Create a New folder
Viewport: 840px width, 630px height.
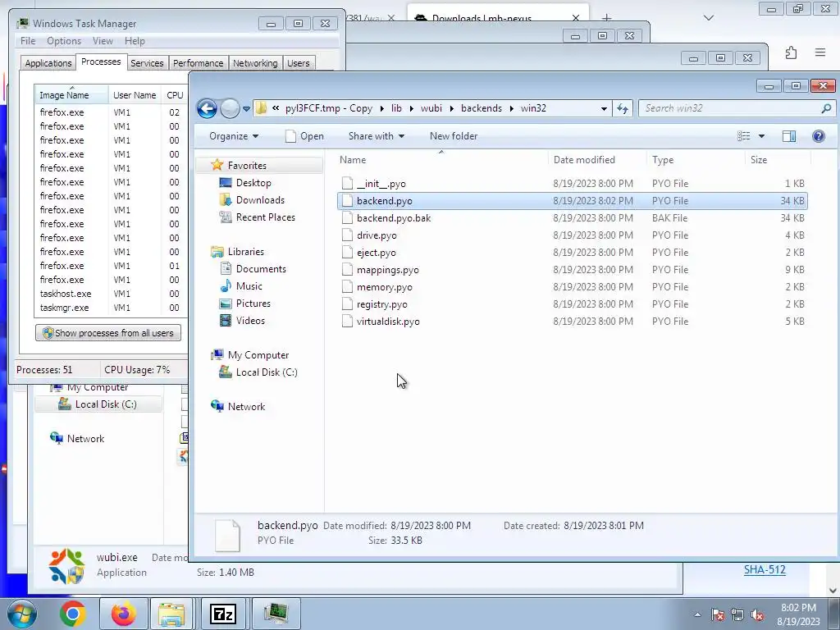coord(454,136)
